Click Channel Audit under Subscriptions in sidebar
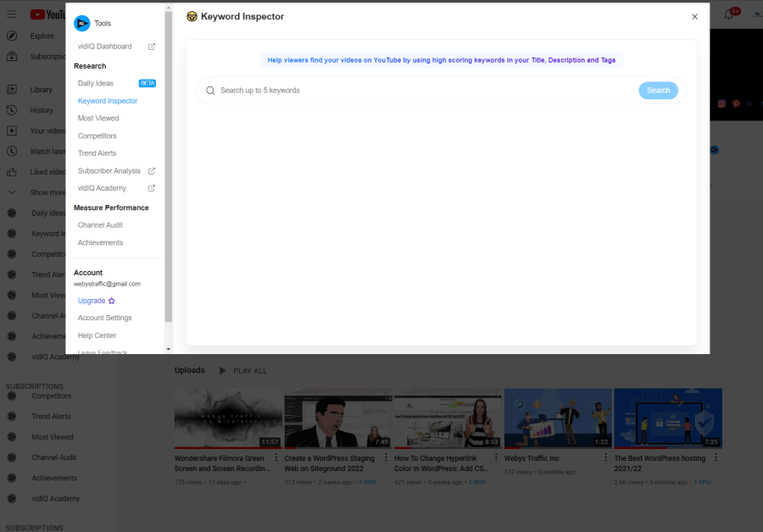This screenshot has height=532, width=763. pyautogui.click(x=54, y=457)
